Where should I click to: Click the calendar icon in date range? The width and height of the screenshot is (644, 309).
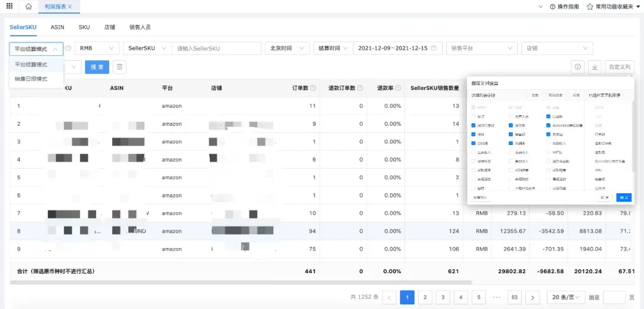pyautogui.click(x=434, y=48)
